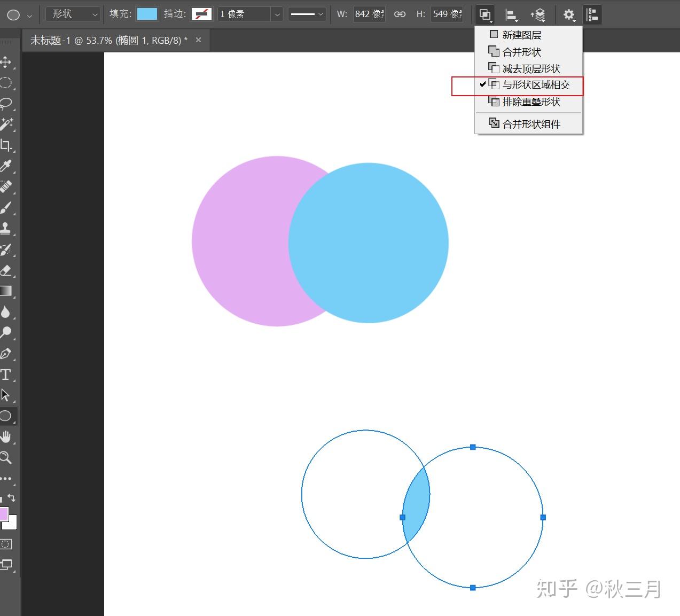Viewport: 680px width, 616px height.
Task: Click the W width input field
Action: point(369,14)
